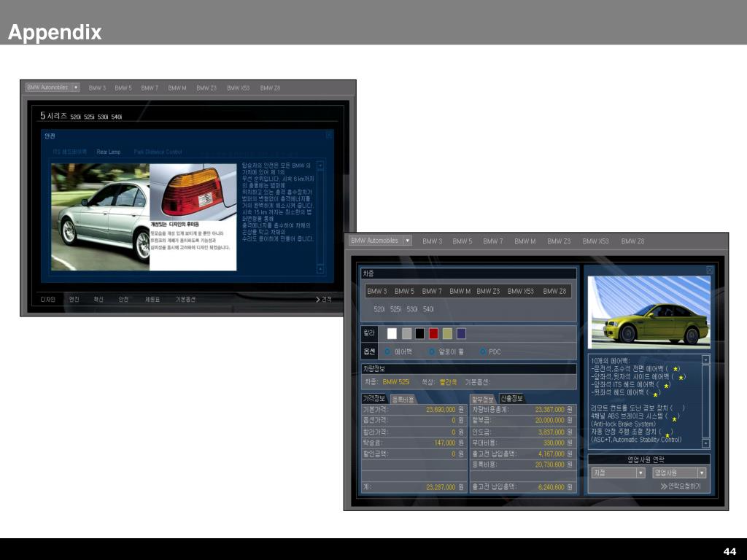Pick the white color swatch
This screenshot has width=747, height=560.
392,334
